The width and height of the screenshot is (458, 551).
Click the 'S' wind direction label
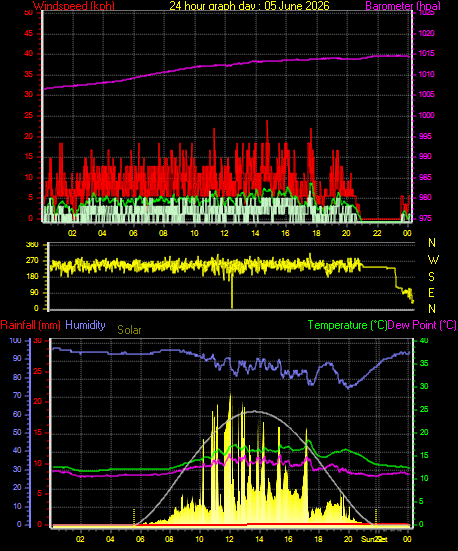click(x=432, y=277)
